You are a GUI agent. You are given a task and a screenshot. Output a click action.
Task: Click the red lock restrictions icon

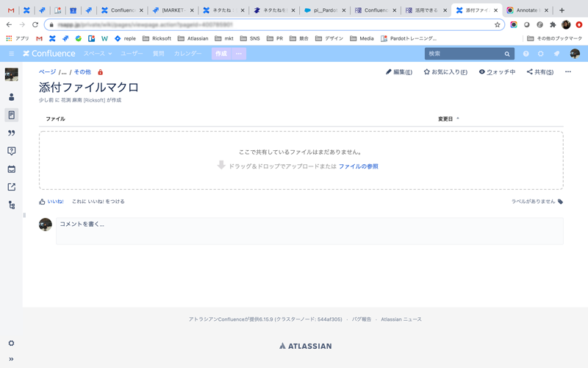[100, 72]
